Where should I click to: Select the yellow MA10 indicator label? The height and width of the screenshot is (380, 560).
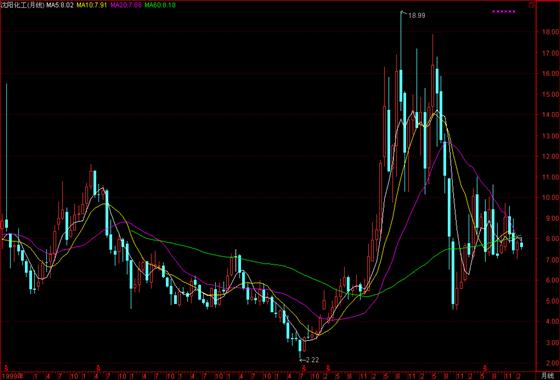tap(92, 5)
